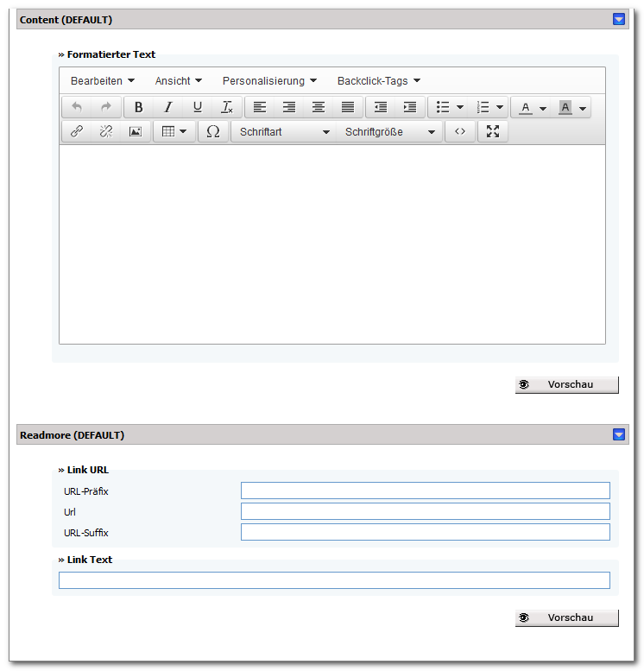Open the Personalisierung menu

pyautogui.click(x=269, y=81)
